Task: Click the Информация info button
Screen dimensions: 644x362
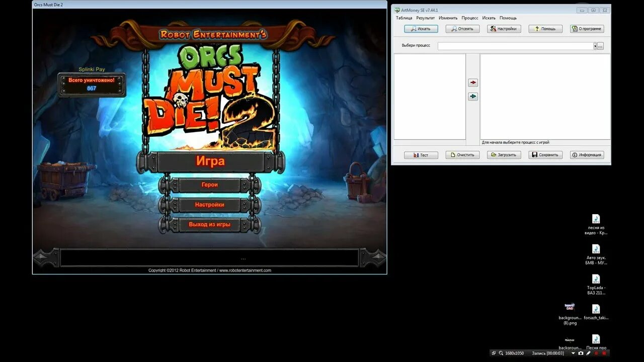Action: 587,155
